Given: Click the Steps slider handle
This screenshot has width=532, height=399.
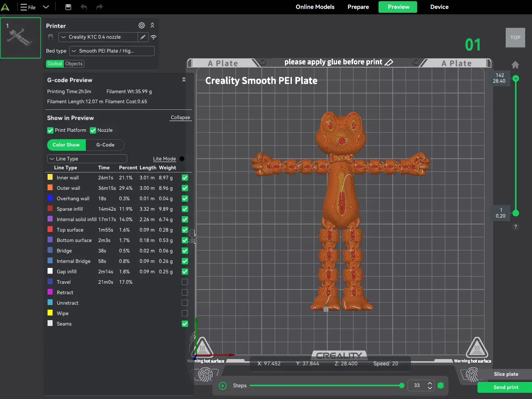Looking at the screenshot, I should click(402, 385).
